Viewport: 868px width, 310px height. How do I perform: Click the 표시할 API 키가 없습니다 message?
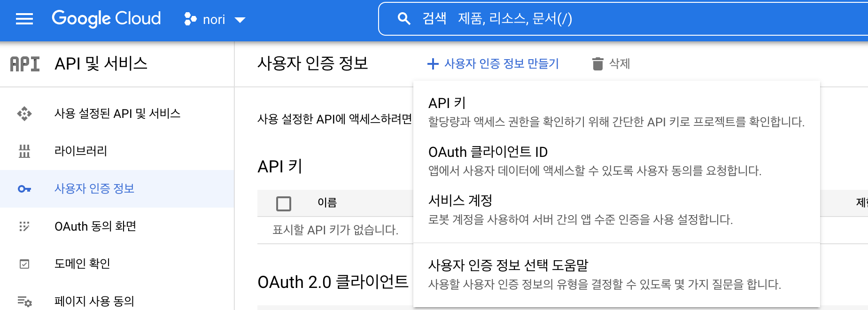coord(335,230)
